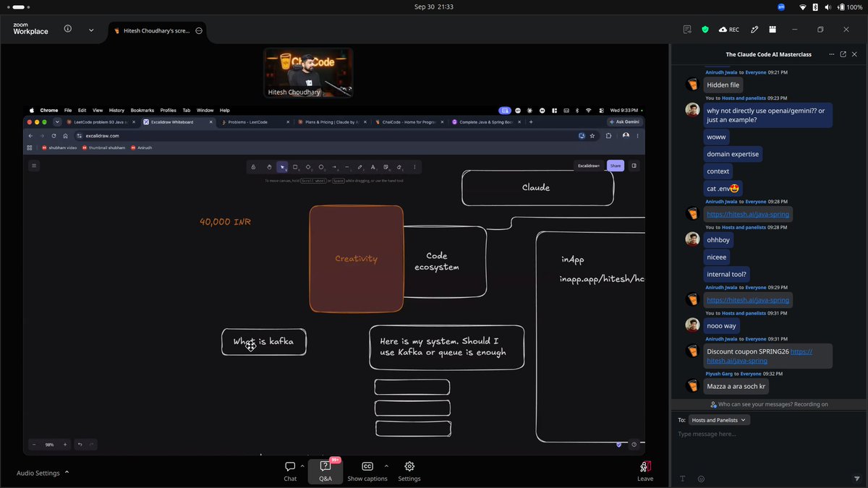Click the green encryption shield icon
This screenshot has height=488, width=868.
[705, 30]
